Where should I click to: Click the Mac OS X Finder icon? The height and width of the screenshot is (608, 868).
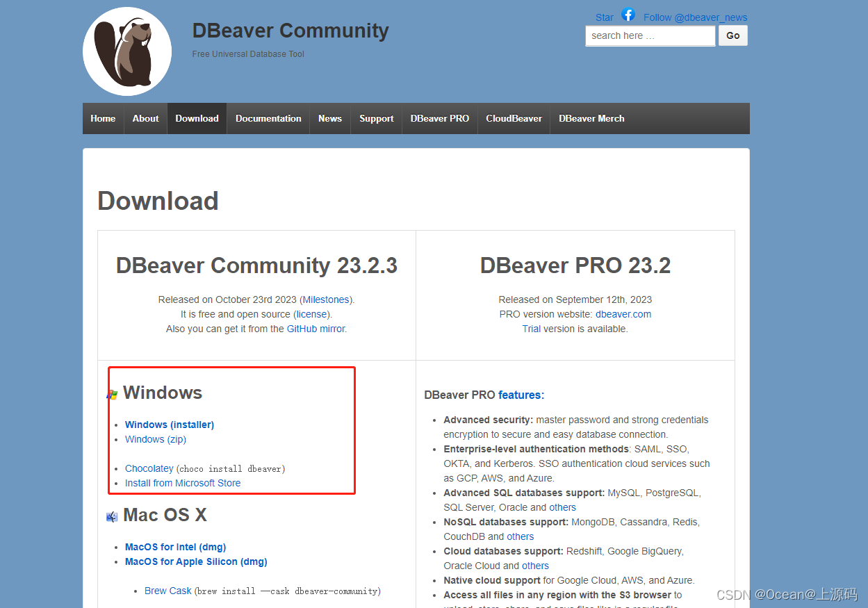pos(112,517)
